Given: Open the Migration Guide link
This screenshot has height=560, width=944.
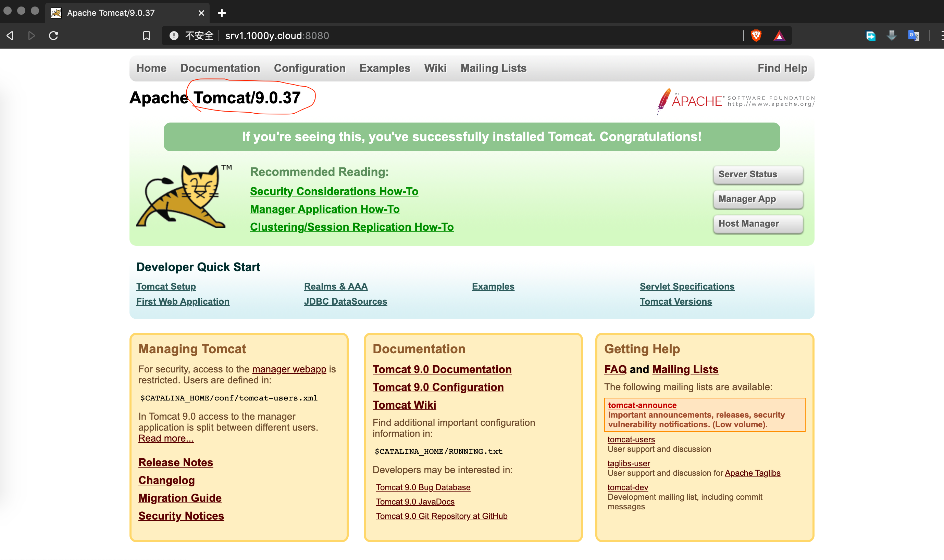Looking at the screenshot, I should (x=180, y=498).
